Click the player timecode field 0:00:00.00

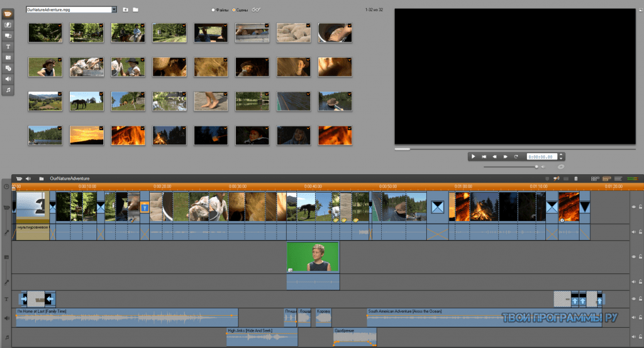[x=541, y=156]
